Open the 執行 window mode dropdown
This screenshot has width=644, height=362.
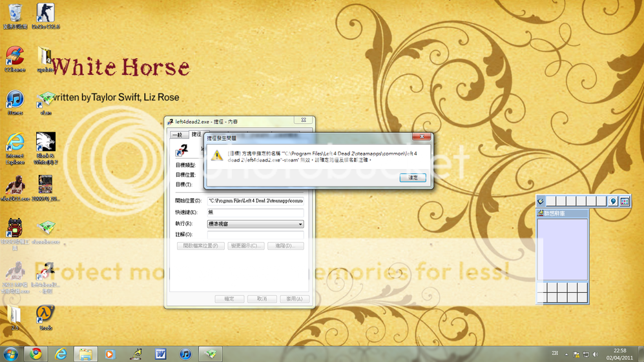255,224
